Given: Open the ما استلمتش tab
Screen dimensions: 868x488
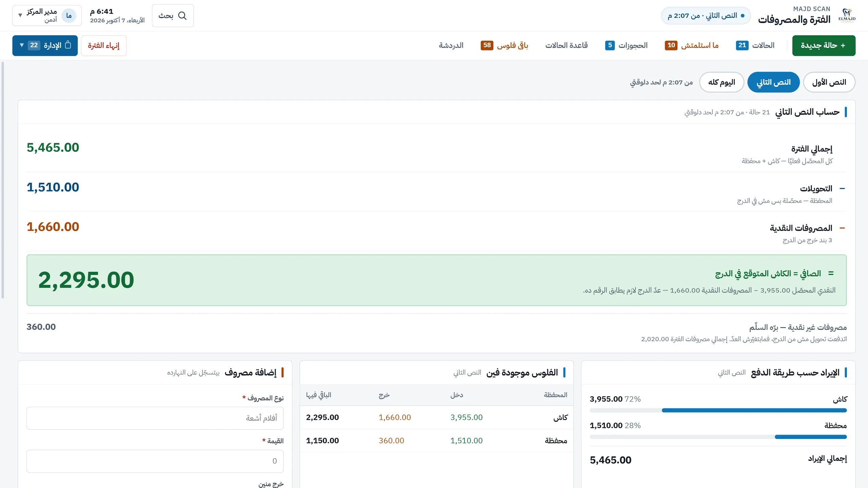Looking at the screenshot, I should pos(692,45).
